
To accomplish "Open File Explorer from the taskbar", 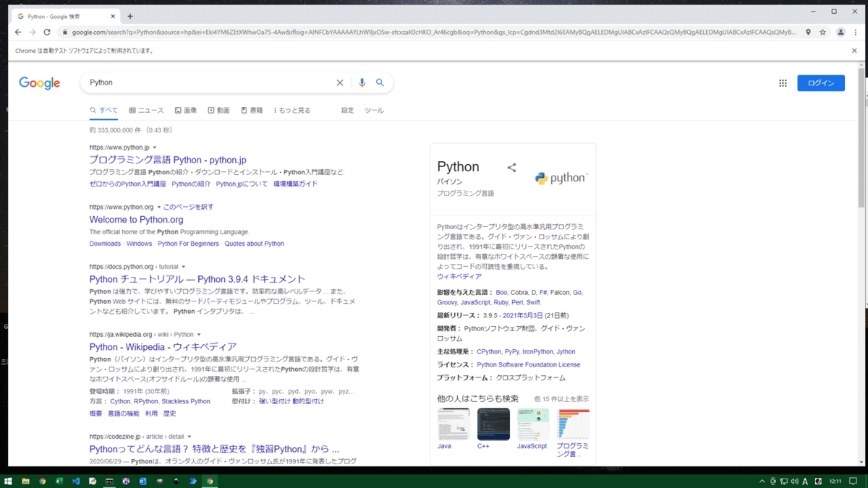I will tap(26, 481).
